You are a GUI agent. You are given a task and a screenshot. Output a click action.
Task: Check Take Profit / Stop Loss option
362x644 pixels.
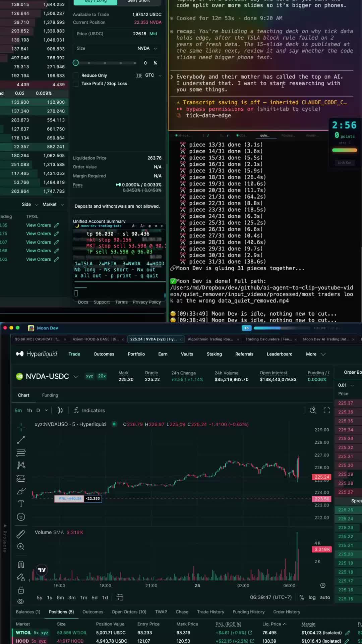tap(76, 84)
